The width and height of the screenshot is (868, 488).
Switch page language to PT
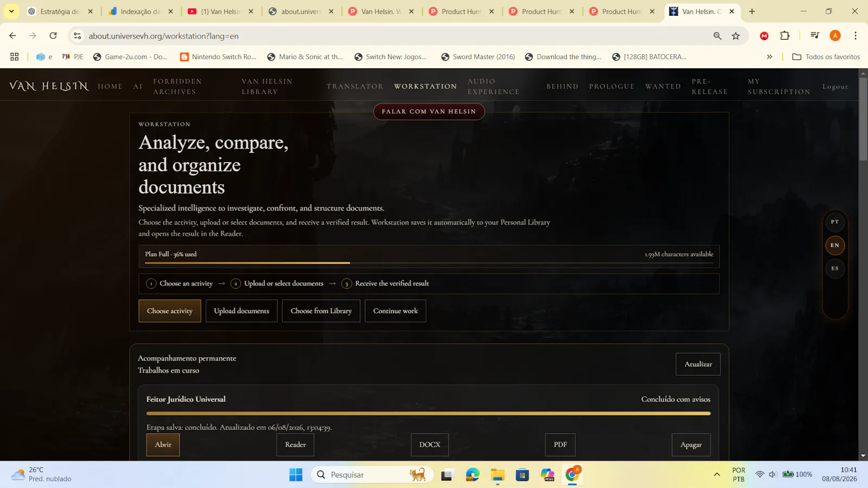pos(835,222)
